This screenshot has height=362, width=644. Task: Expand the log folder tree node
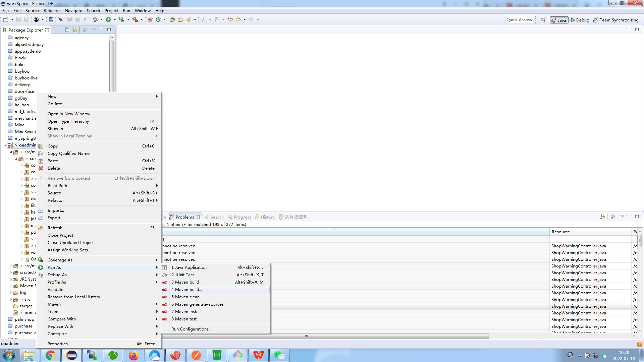(x=11, y=293)
